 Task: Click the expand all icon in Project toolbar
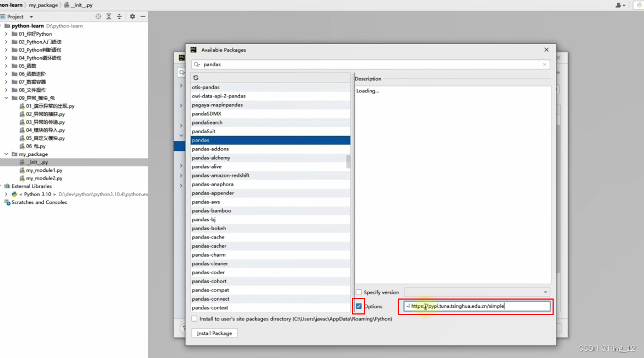point(109,17)
